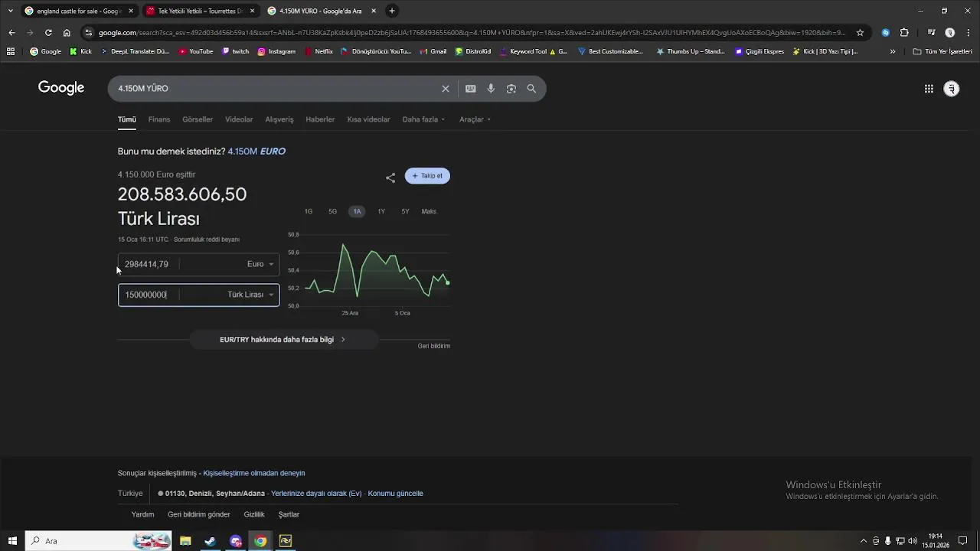The width and height of the screenshot is (980, 551).
Task: Open the Instagram bookmark
Action: point(276,51)
